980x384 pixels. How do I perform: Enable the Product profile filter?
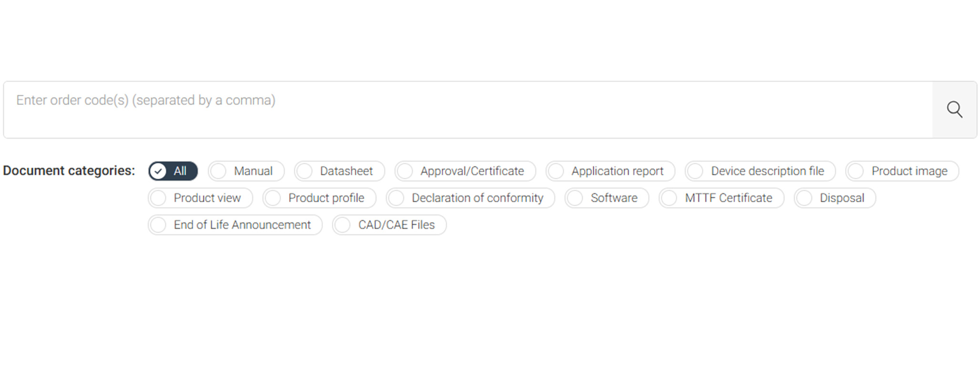(x=319, y=198)
